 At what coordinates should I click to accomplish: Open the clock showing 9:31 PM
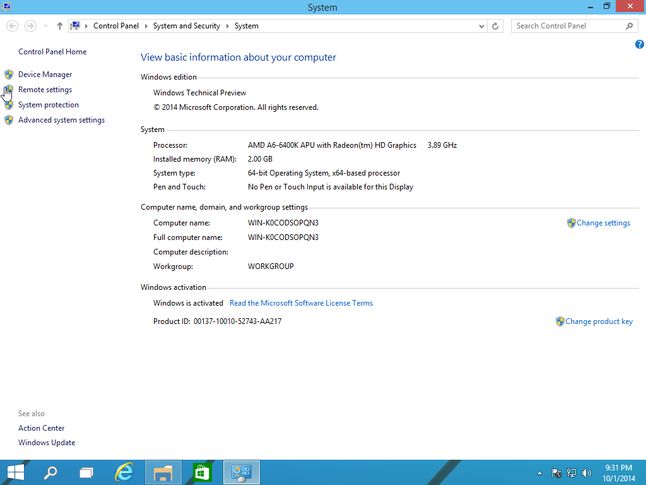619,473
